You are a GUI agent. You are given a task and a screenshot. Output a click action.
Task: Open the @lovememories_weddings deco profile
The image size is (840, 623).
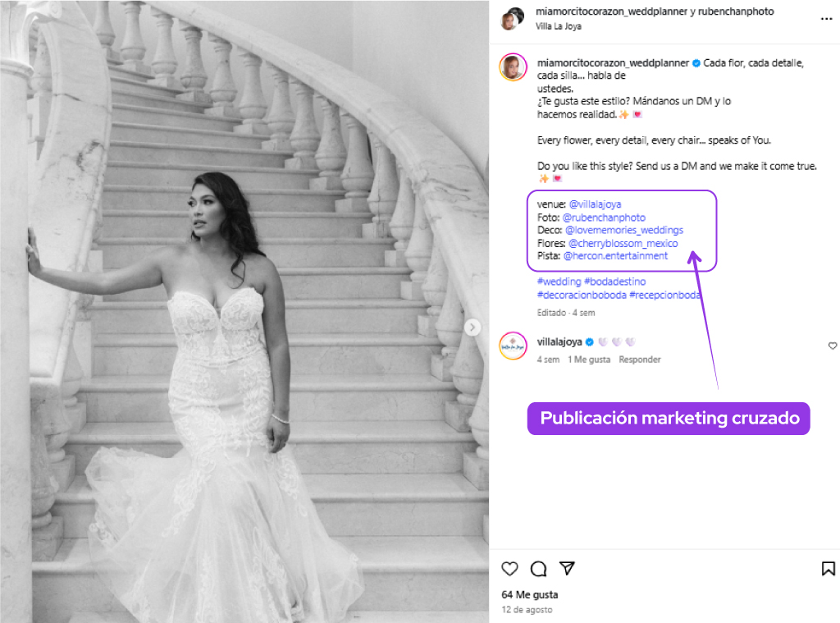[621, 230]
